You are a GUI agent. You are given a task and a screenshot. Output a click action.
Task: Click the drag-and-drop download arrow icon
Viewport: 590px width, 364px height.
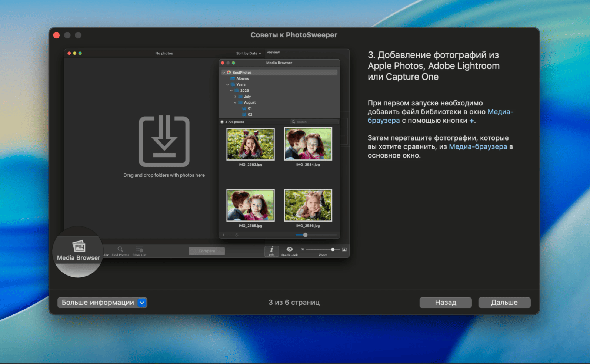click(x=164, y=141)
